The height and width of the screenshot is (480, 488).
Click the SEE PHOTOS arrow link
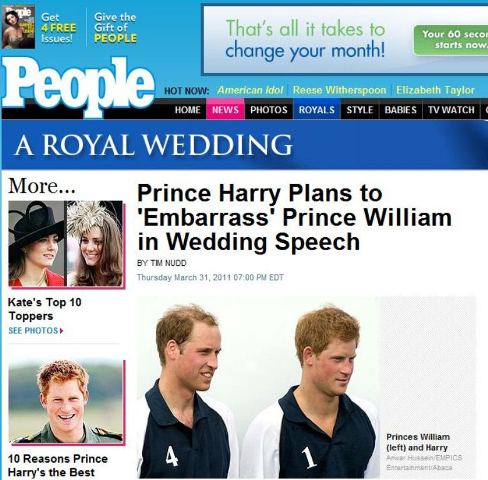(36, 331)
